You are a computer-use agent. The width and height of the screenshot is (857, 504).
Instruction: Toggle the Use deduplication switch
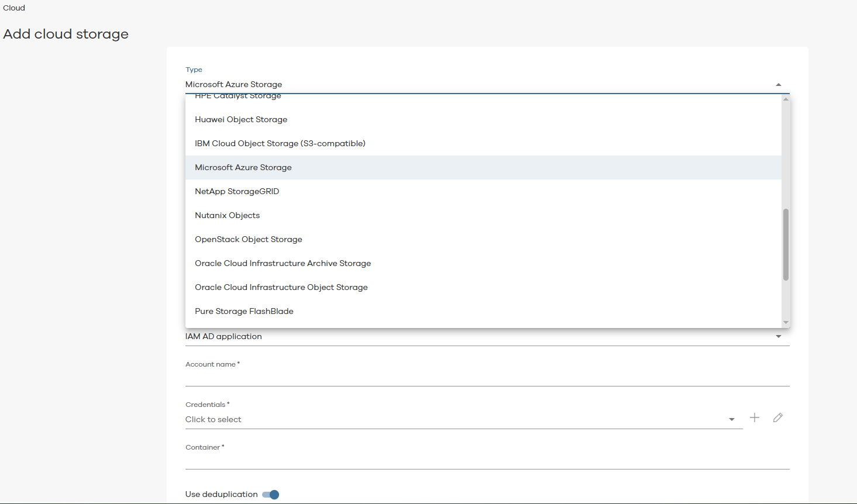point(271,495)
